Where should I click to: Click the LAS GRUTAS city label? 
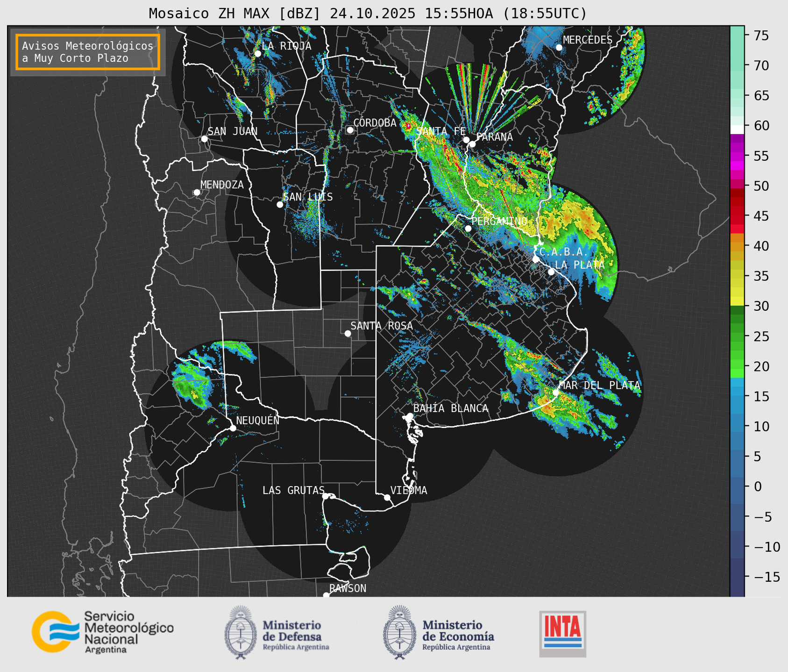[293, 491]
